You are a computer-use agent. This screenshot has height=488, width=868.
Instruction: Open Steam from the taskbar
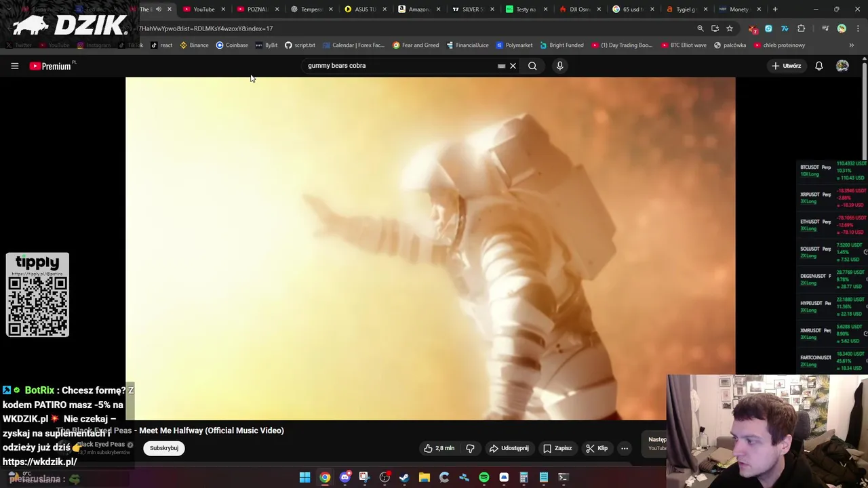click(x=404, y=478)
